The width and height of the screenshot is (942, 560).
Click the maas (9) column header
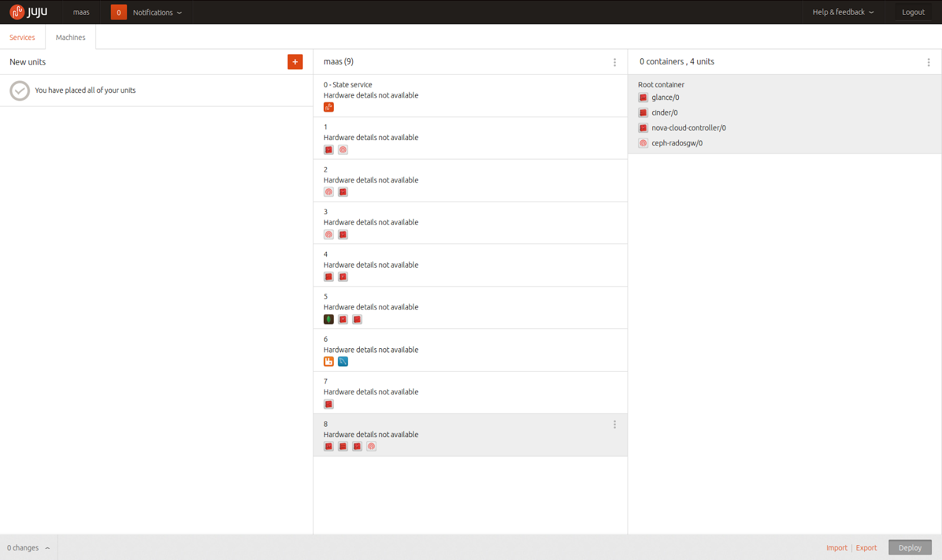[x=339, y=62]
